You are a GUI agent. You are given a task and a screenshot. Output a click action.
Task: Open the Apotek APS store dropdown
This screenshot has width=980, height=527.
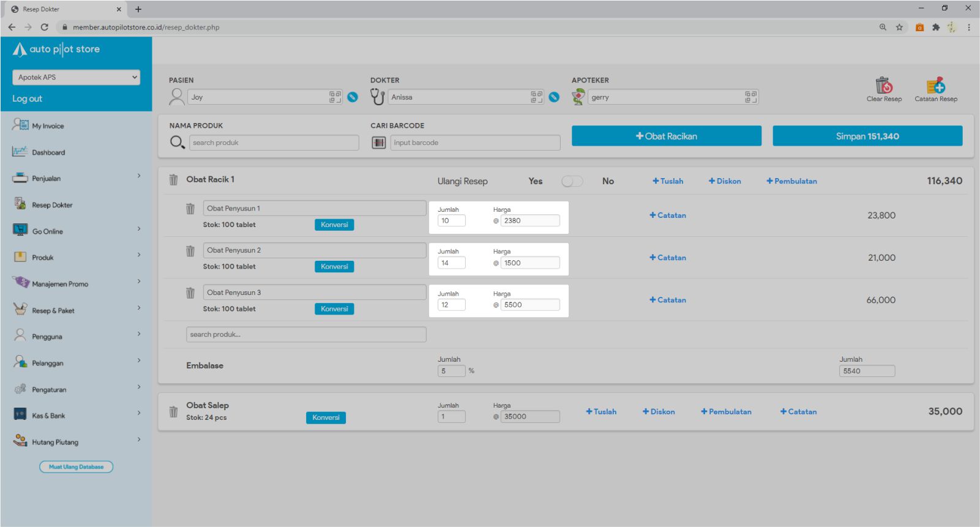tap(76, 77)
